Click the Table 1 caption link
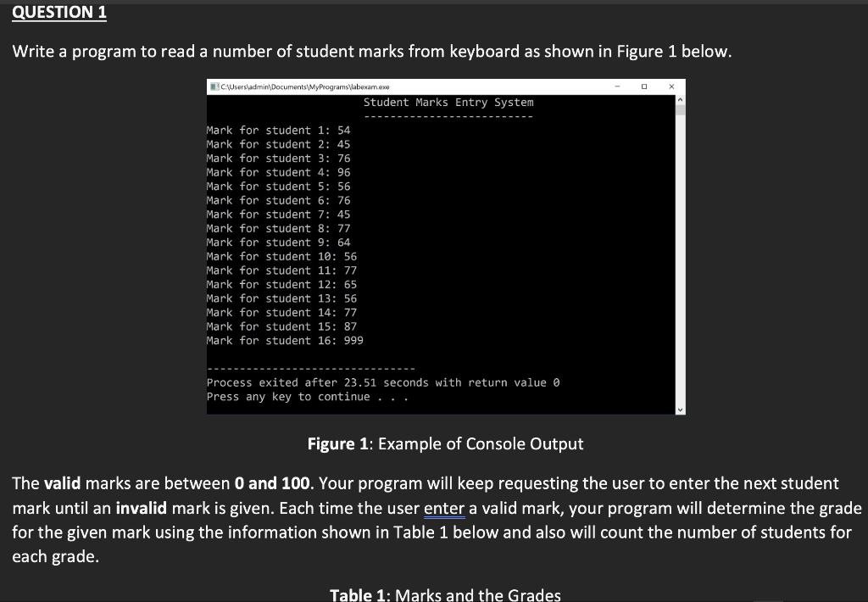This screenshot has height=602, width=868. [444, 594]
